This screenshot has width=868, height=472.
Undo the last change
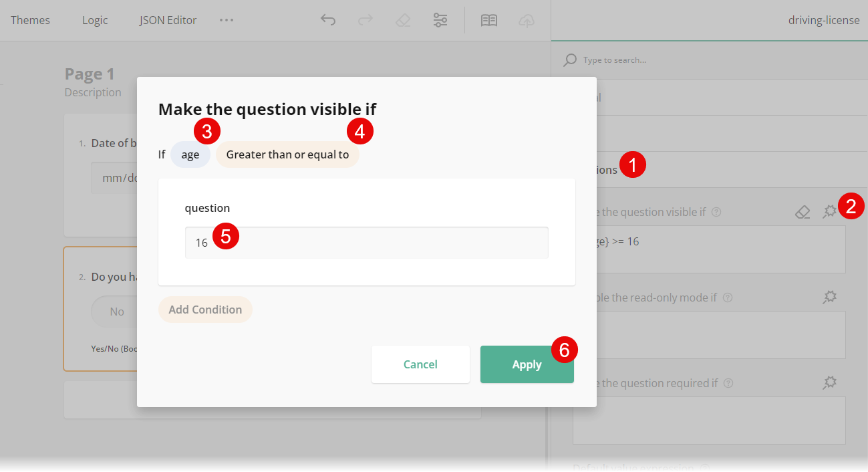pyautogui.click(x=328, y=20)
